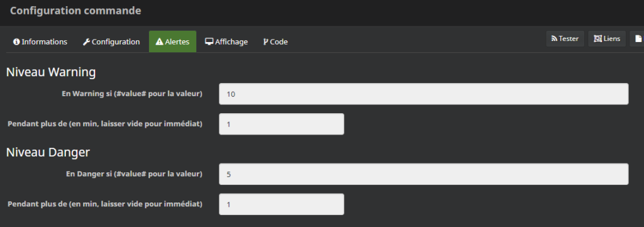
Task: Click the document icon button after Liens
Action: [638, 38]
